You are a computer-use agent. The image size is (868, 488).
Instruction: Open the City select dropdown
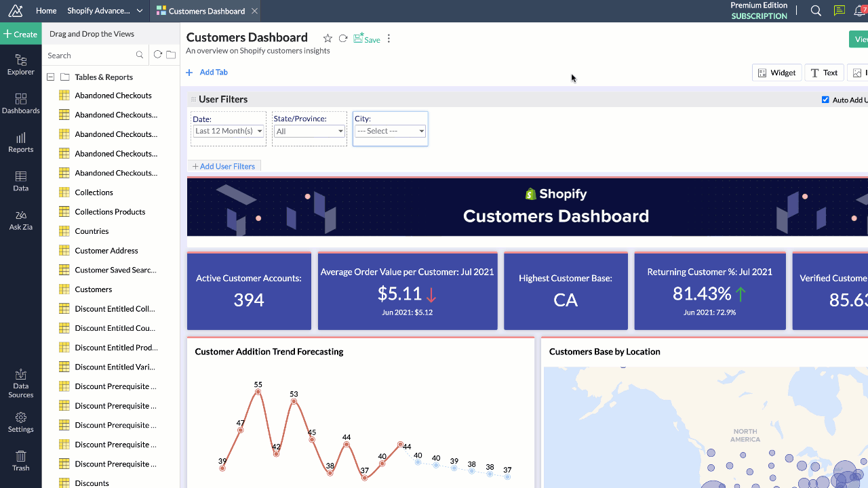[x=391, y=131]
